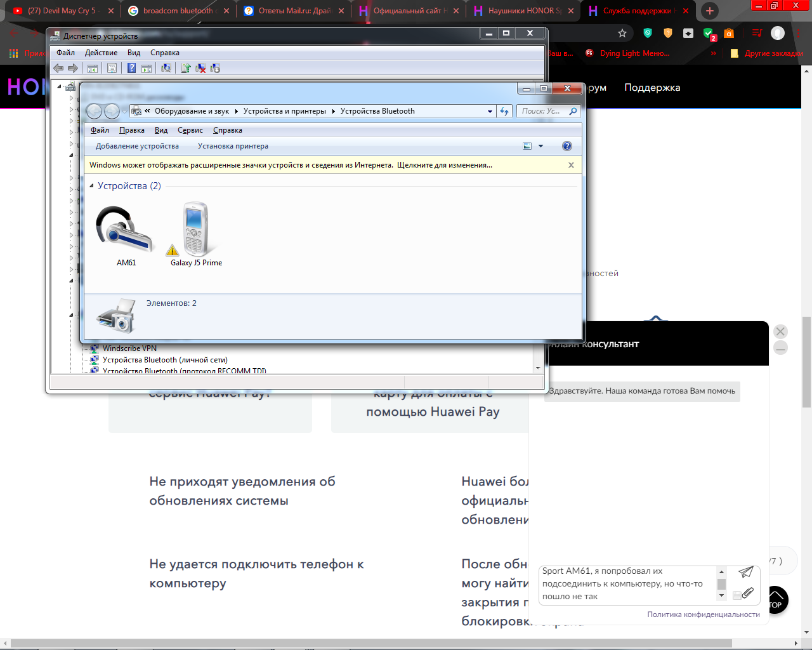Collapse the root node of Device Manager tree
The image size is (812, 650).
60,86
